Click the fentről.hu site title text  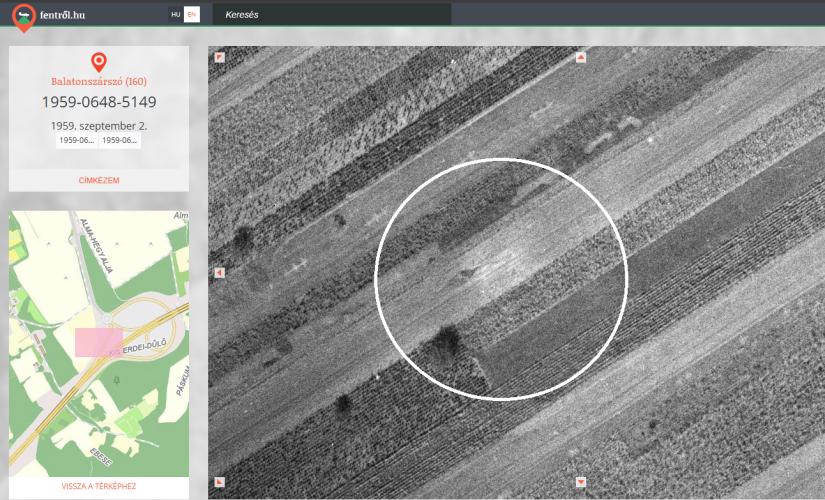[62, 15]
